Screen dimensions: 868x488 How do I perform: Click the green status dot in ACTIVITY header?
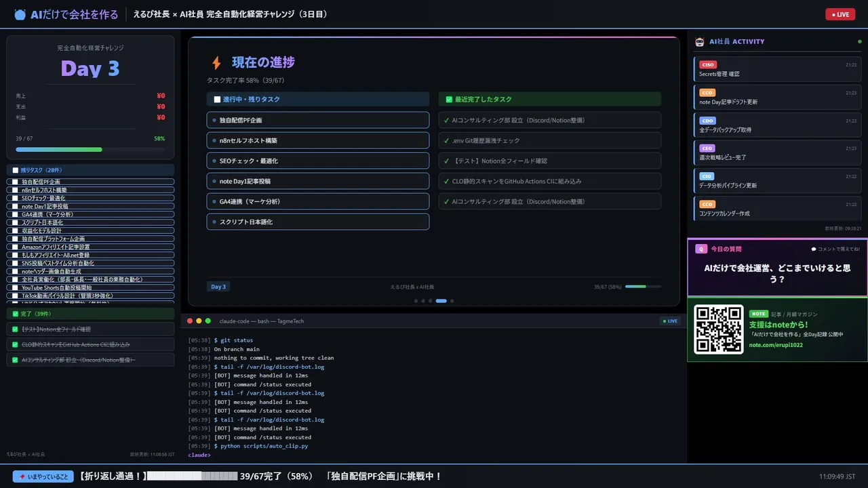pos(860,42)
